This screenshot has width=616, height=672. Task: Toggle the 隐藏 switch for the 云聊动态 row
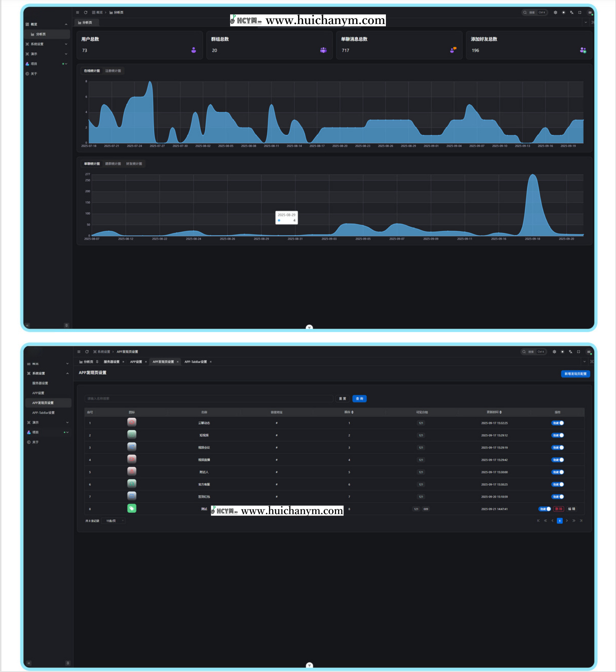click(x=557, y=423)
